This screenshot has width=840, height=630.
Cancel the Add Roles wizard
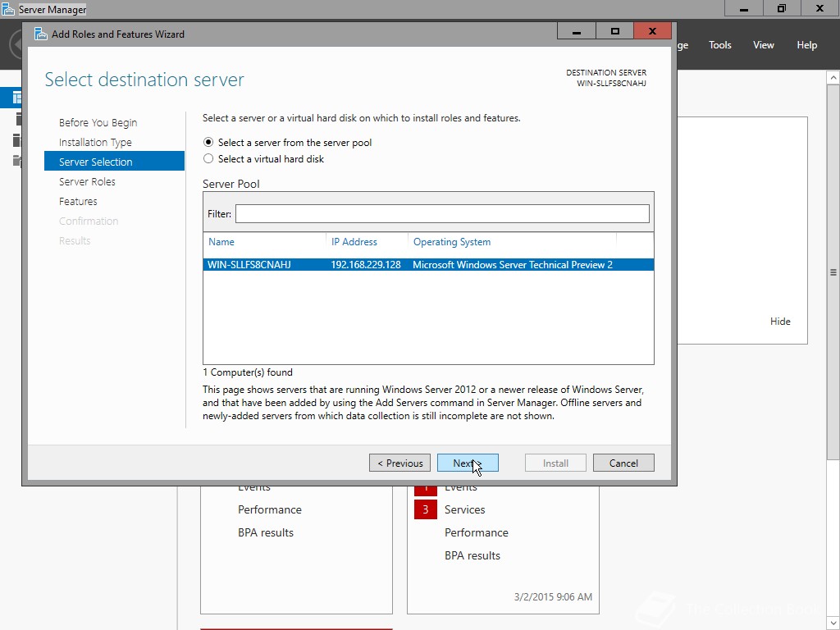point(623,463)
